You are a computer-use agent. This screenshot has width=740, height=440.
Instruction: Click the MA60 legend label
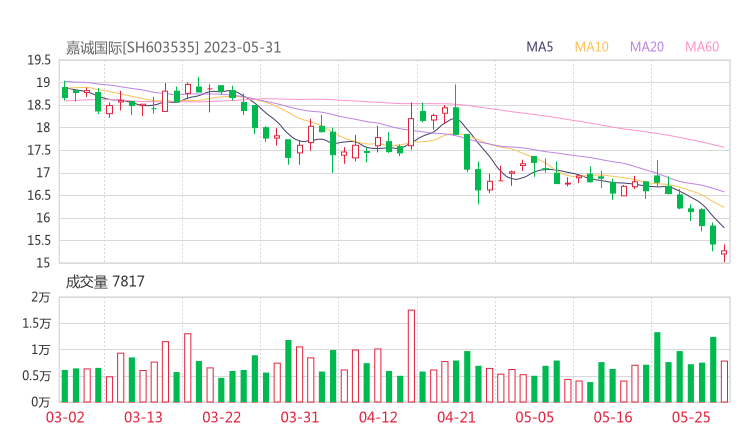pyautogui.click(x=702, y=47)
